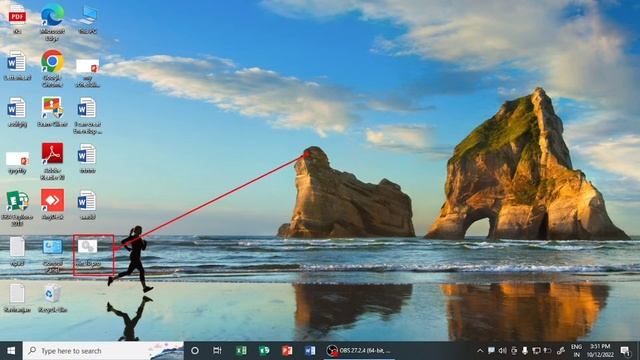Click the Type here to search box
The image size is (640, 360).
[103, 351]
